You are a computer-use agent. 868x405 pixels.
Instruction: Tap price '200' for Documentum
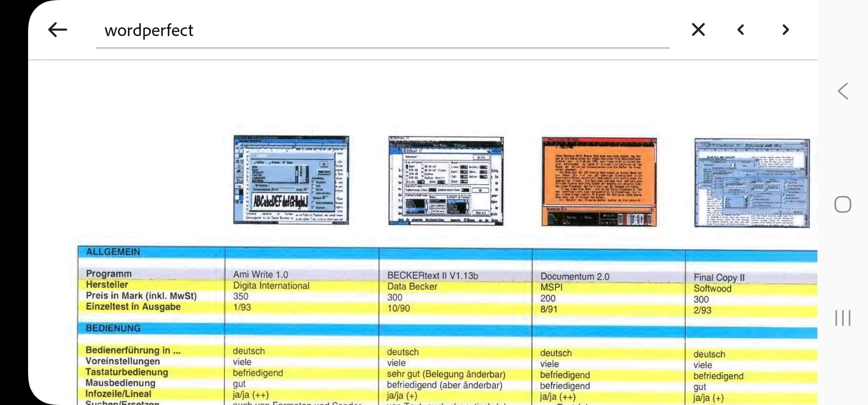click(547, 298)
